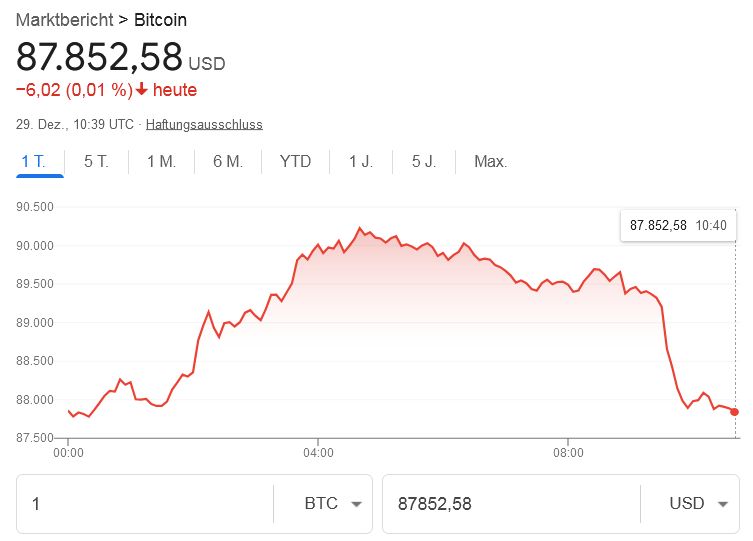This screenshot has width=753, height=541.
Task: View the 5 J. chart range
Action: click(423, 161)
